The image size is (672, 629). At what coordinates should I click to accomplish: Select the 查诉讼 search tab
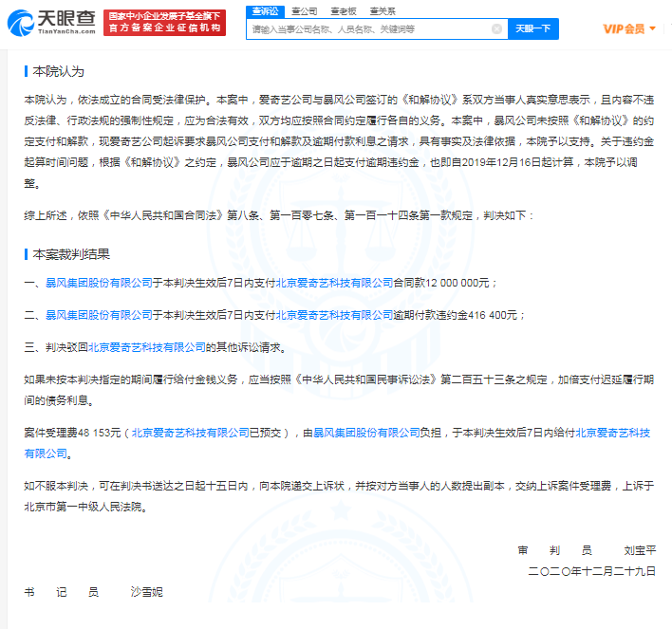(x=265, y=11)
